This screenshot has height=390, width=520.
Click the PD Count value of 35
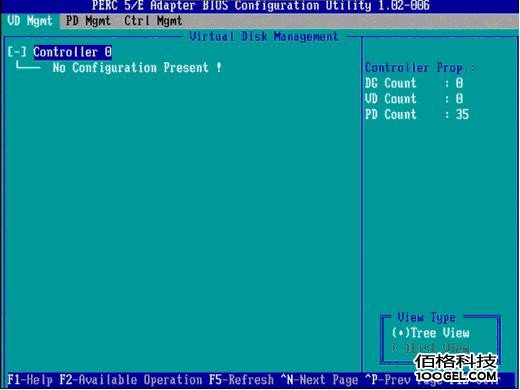pyautogui.click(x=462, y=114)
